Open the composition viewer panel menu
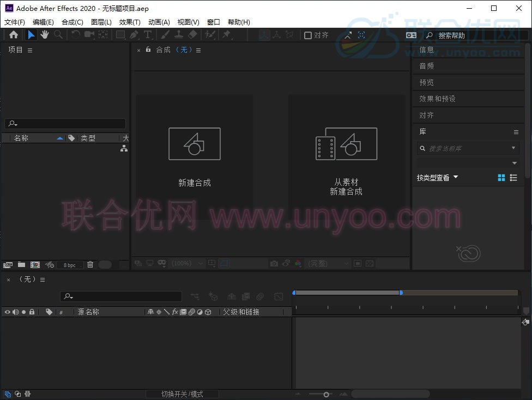This screenshot has width=532, height=400. (x=198, y=50)
